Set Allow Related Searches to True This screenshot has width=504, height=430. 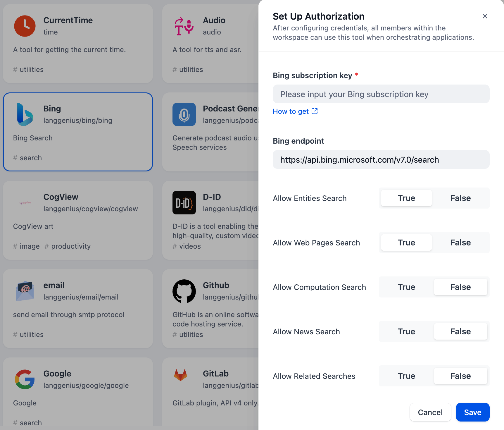(x=406, y=376)
